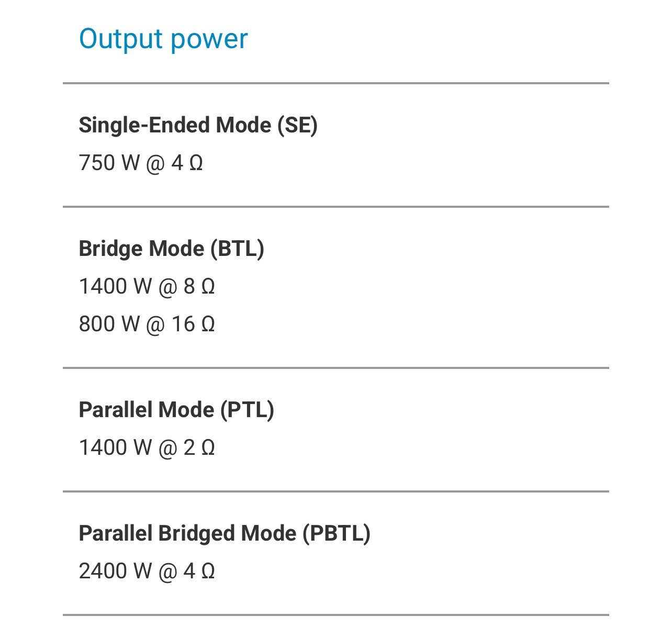Select the Single-Ended Mode heading words
Image resolution: width=672 pixels, height=627 pixels.
coord(175,125)
